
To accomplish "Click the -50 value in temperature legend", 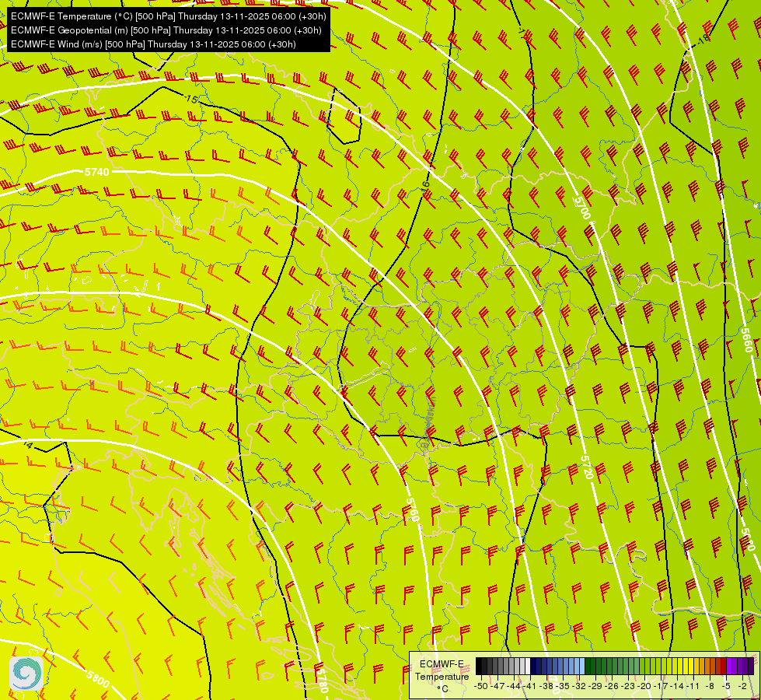I will pos(481,686).
